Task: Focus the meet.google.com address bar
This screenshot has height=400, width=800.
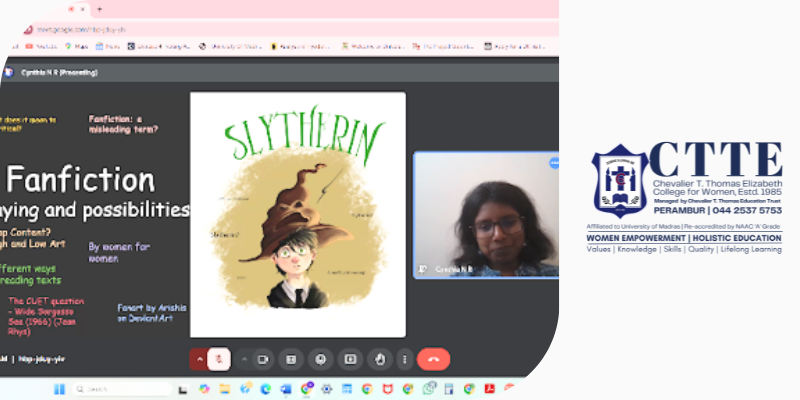Action: [x=291, y=30]
